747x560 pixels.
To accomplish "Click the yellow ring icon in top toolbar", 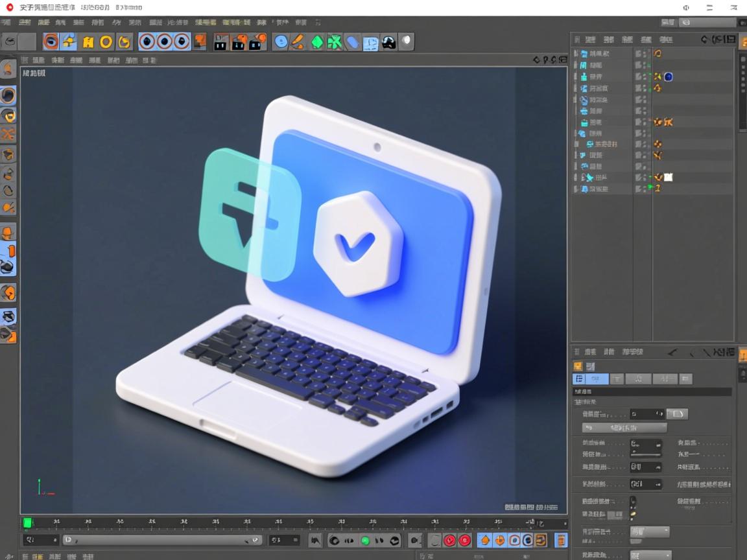I will click(106, 42).
